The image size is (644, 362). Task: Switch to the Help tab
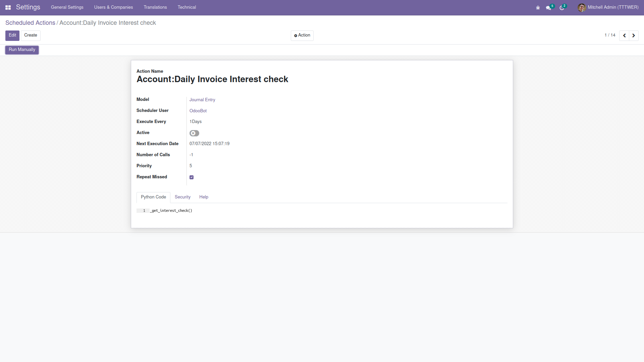[204, 197]
